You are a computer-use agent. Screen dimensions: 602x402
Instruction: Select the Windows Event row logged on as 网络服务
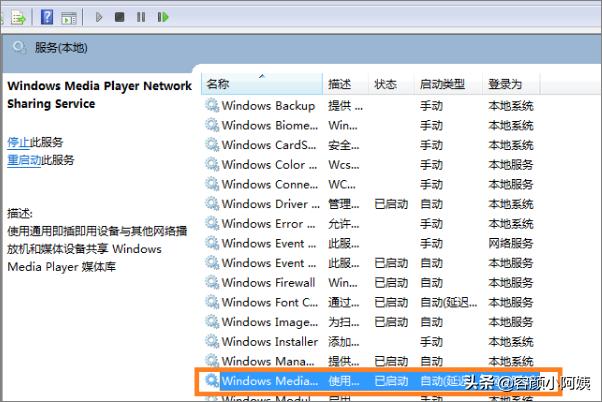tap(369, 243)
